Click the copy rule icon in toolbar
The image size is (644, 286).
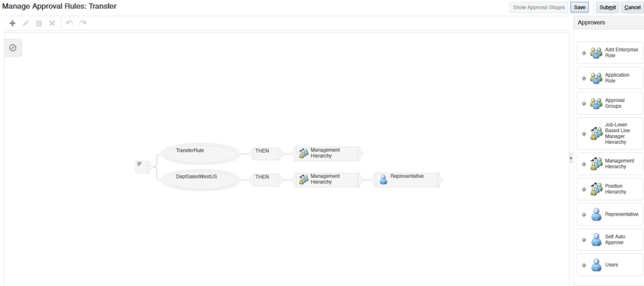[39, 23]
